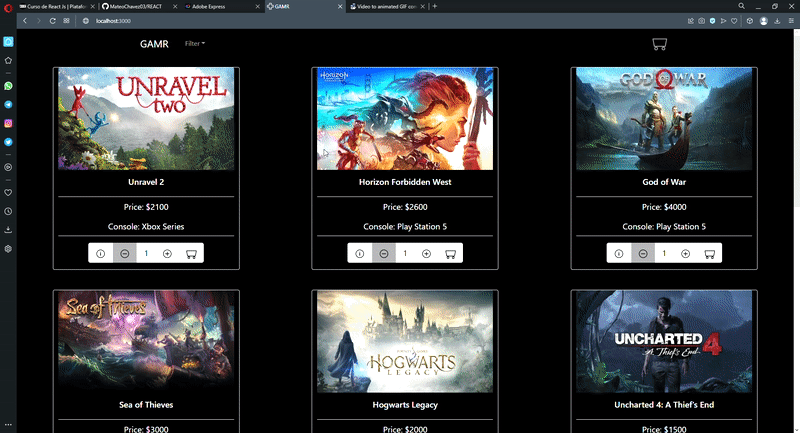Open Instagram in the Opera sidebar

8,123
